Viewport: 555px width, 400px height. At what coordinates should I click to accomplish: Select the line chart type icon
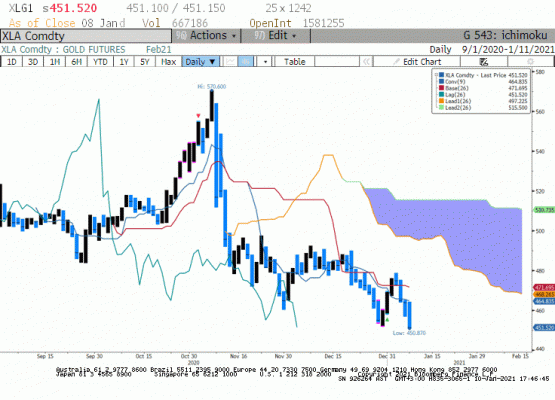coord(230,62)
